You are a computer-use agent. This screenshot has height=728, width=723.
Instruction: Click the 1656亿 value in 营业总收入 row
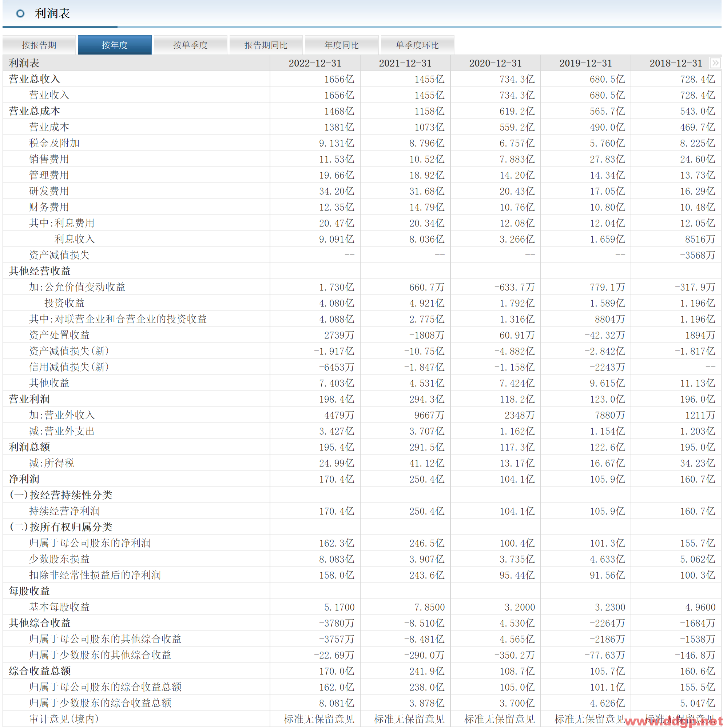[x=339, y=79]
